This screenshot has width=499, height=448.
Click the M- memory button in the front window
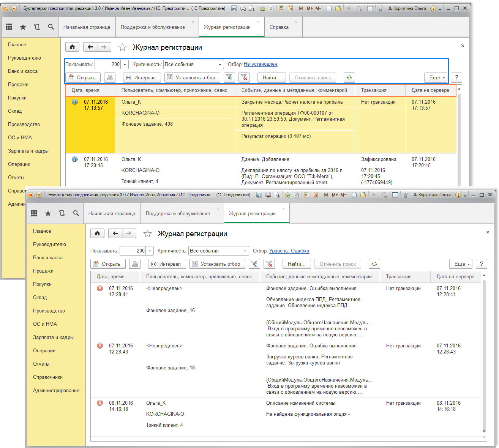click(343, 195)
